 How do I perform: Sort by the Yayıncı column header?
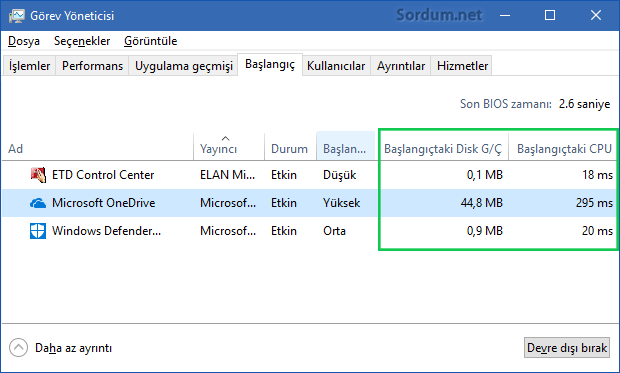pos(229,147)
